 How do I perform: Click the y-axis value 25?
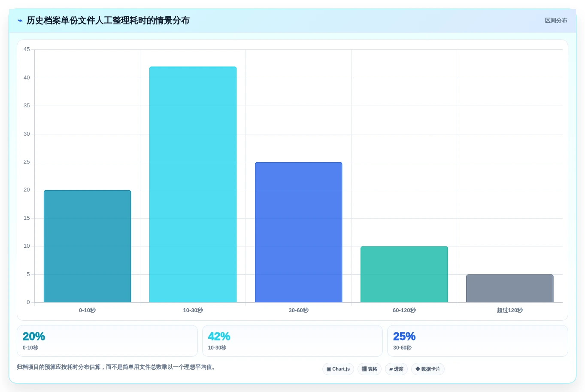27,162
